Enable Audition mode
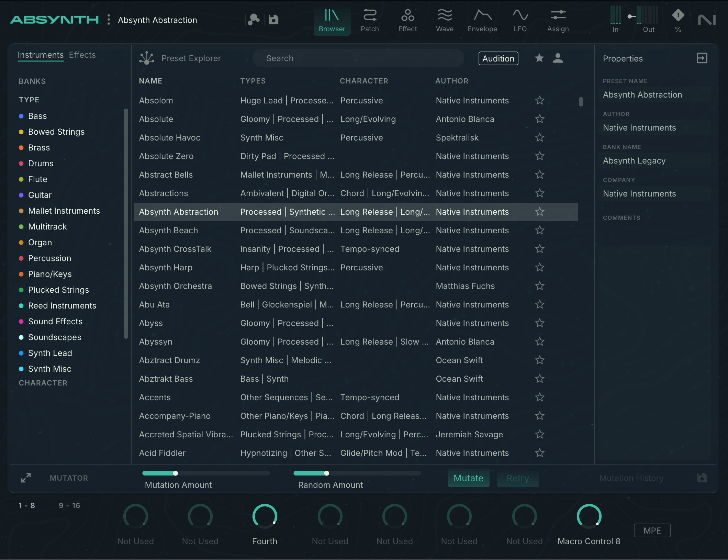728x560 pixels. tap(498, 58)
